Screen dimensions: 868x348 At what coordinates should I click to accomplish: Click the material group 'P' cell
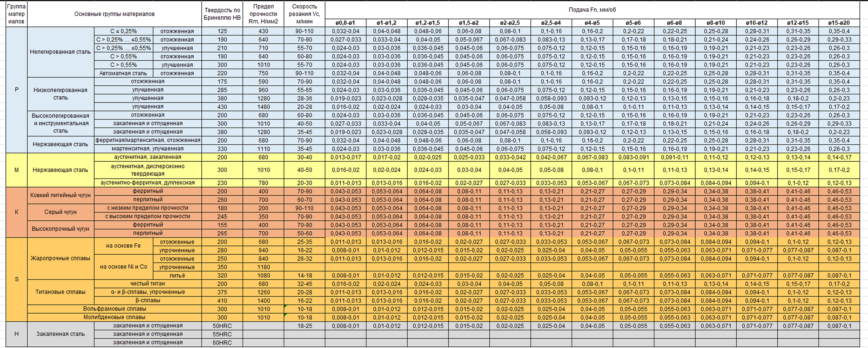[x=16, y=90]
